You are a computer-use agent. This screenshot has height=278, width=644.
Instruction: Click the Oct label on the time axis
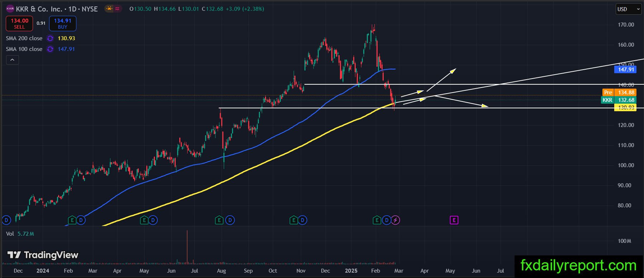pyautogui.click(x=273, y=271)
